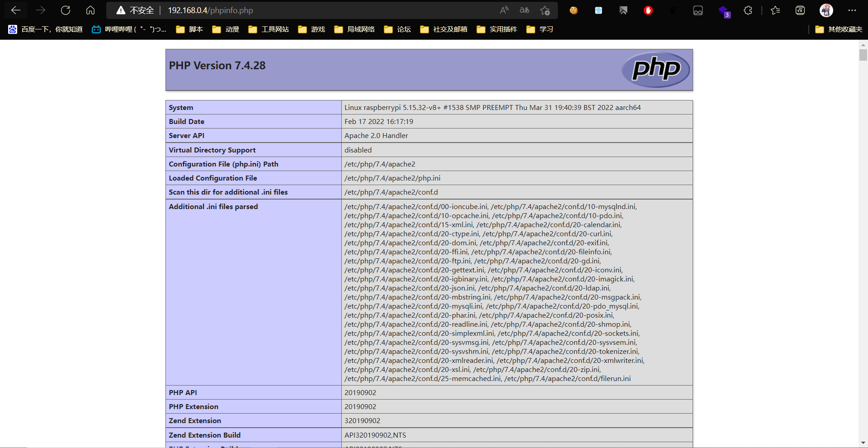Click the 不安全 site security warning
The height and width of the screenshot is (448, 868).
point(136,10)
